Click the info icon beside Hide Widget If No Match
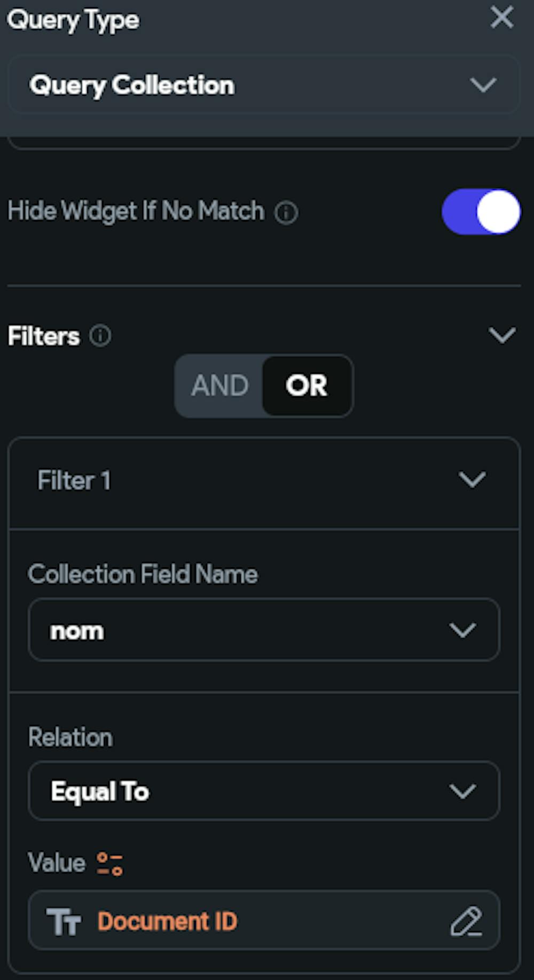The width and height of the screenshot is (534, 980). [x=287, y=212]
